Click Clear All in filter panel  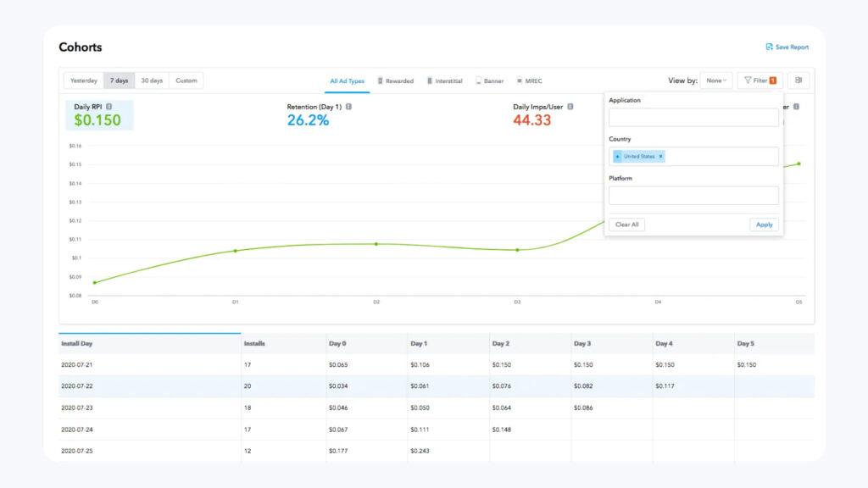click(x=626, y=225)
